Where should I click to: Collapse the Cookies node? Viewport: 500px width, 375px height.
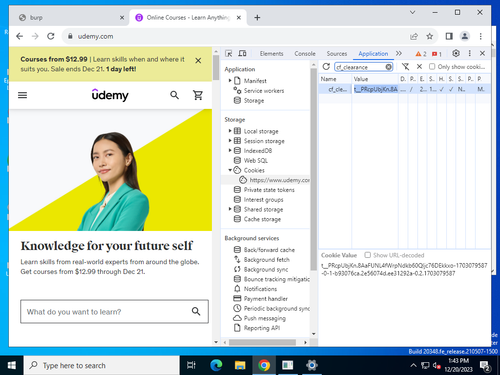pos(230,170)
